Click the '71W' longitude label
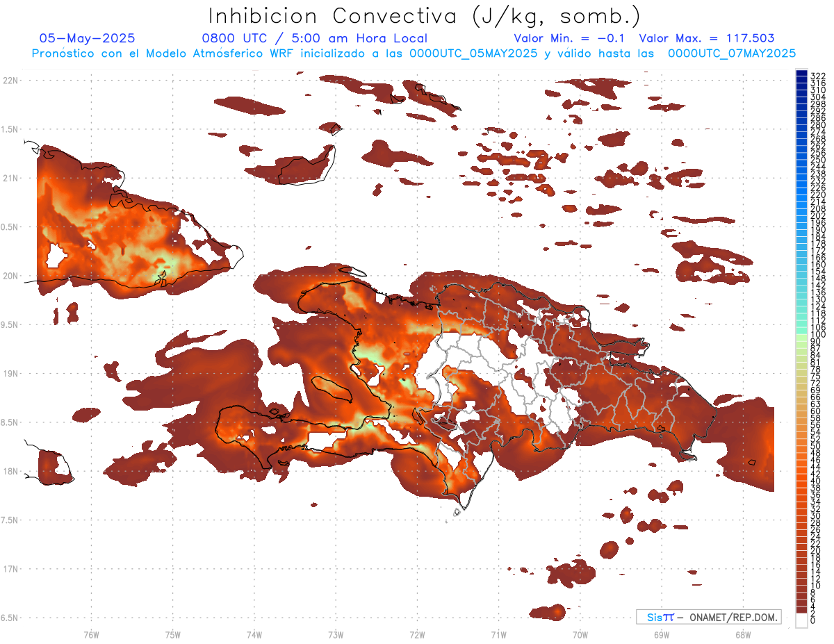Image resolution: width=834 pixels, height=644 pixels. coord(498,634)
